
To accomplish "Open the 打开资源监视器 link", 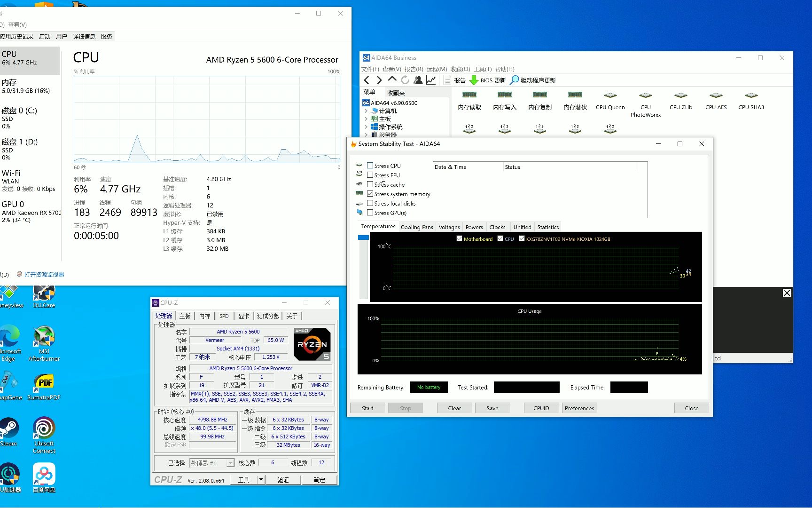I will click(44, 275).
